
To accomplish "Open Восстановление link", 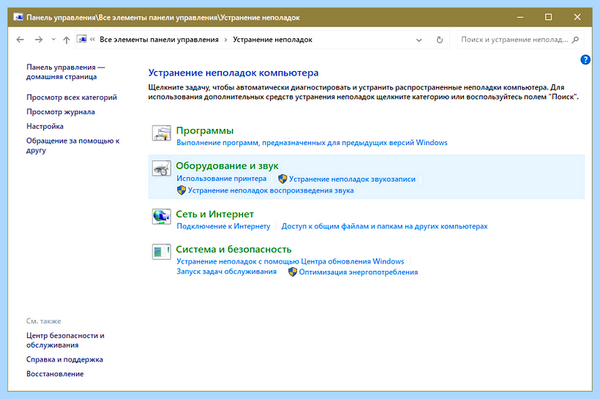I will [55, 374].
